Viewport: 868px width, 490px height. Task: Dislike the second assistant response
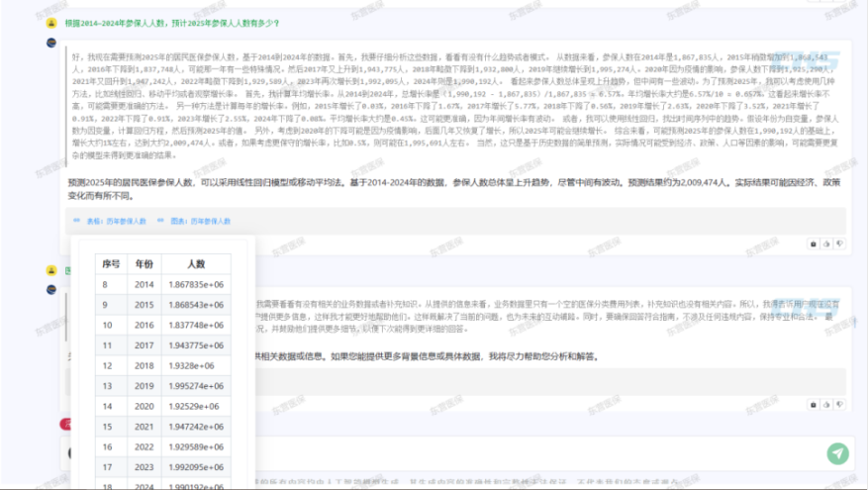[x=839, y=404]
